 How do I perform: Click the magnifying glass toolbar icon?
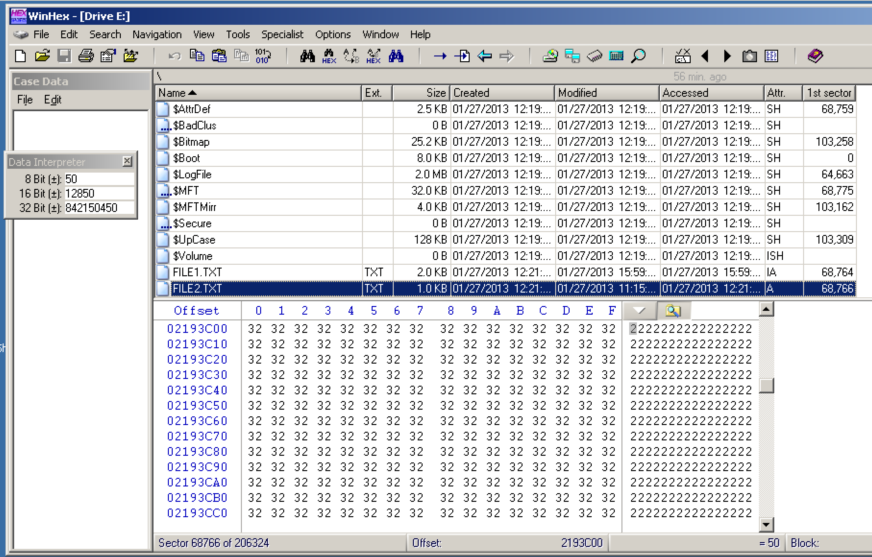pos(638,56)
